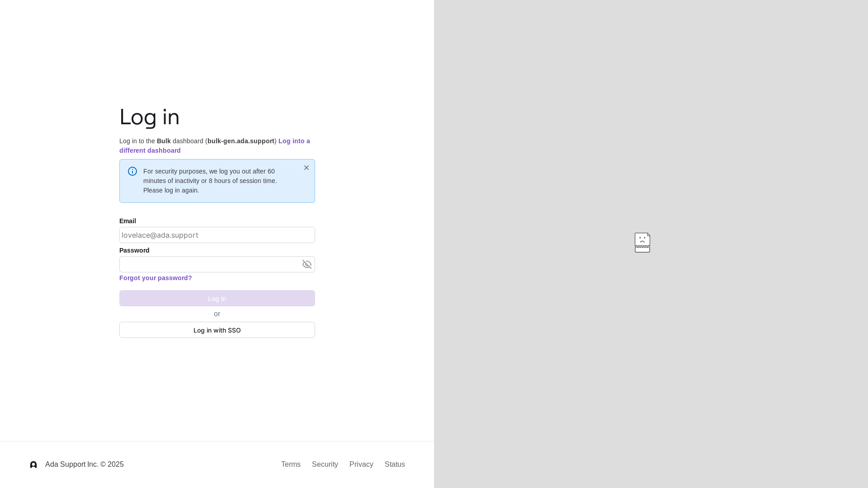Viewport: 868px width, 488px height.
Task: Open the Status footer link
Action: click(x=395, y=465)
